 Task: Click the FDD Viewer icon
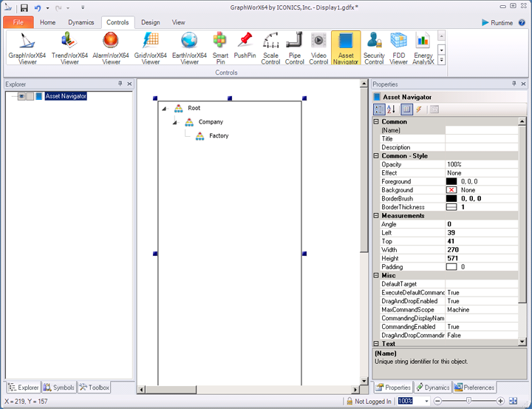coord(399,47)
